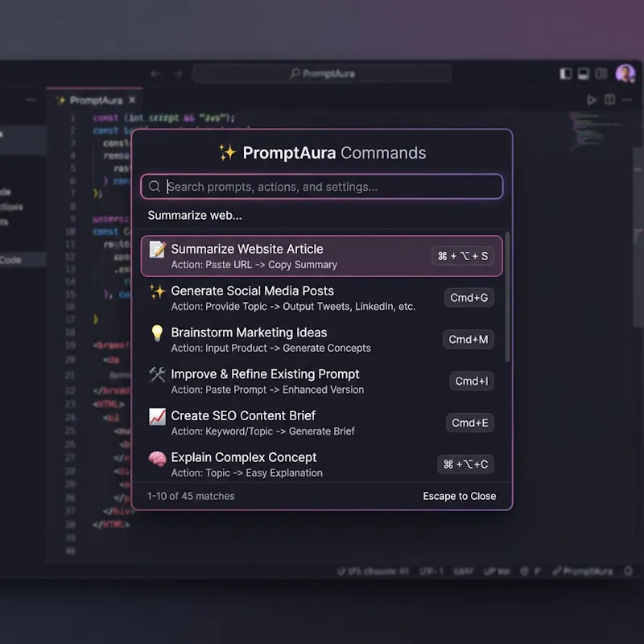Click the chart icon for Create SEO Content Brief

pyautogui.click(x=157, y=416)
